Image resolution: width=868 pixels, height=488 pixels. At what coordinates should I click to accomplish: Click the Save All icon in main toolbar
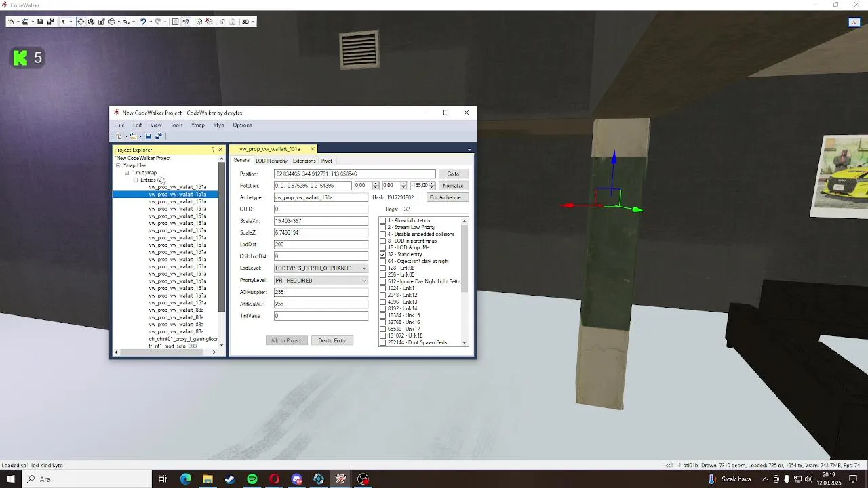point(50,22)
